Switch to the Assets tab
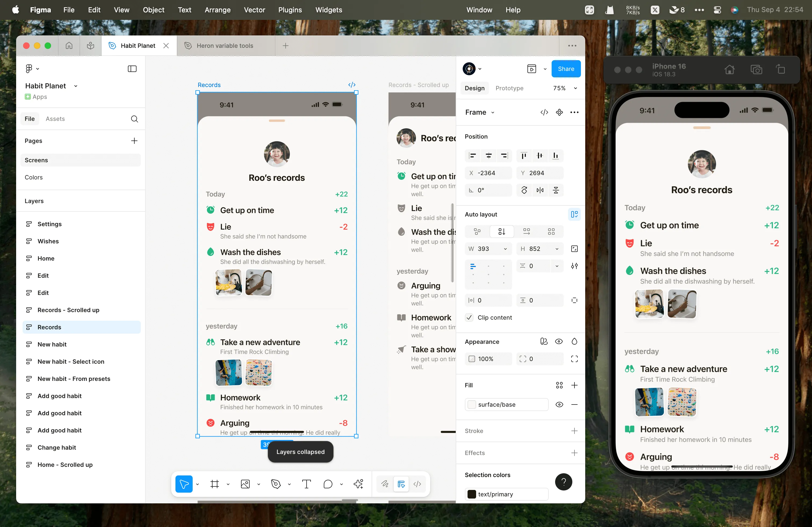Image resolution: width=812 pixels, height=527 pixels. (x=55, y=119)
